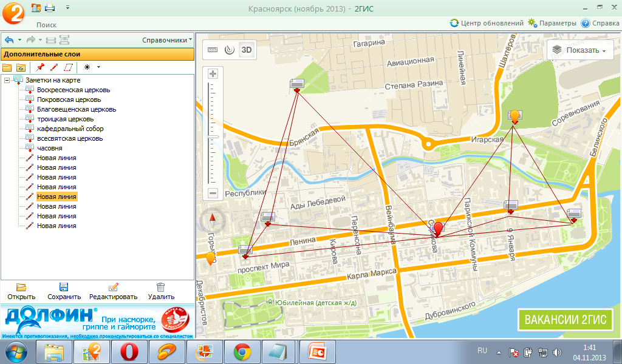Open Справка help
This screenshot has height=364, width=622.
600,23
